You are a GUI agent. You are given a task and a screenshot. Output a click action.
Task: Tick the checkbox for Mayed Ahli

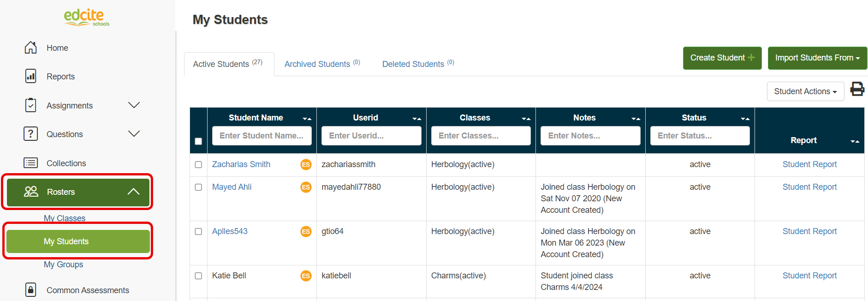[x=198, y=187]
